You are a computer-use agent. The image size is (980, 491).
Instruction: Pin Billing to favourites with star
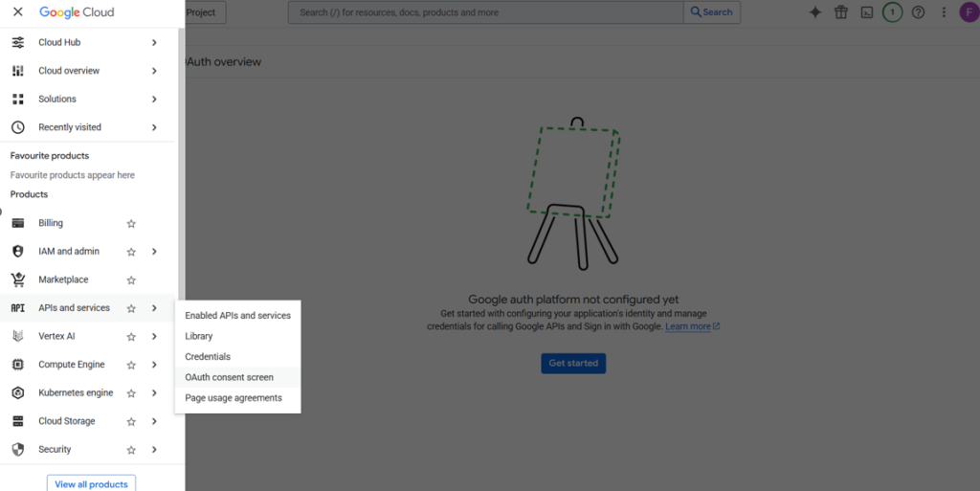(x=131, y=224)
